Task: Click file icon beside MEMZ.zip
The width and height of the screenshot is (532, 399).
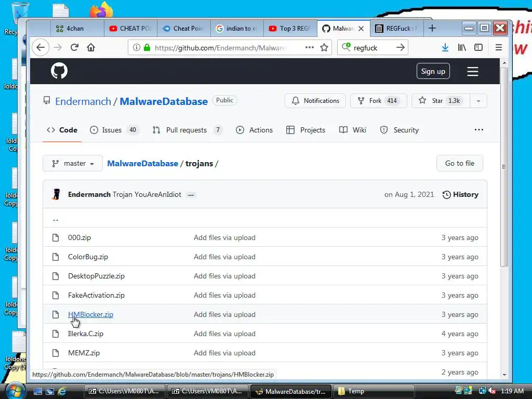Action: 56,353
